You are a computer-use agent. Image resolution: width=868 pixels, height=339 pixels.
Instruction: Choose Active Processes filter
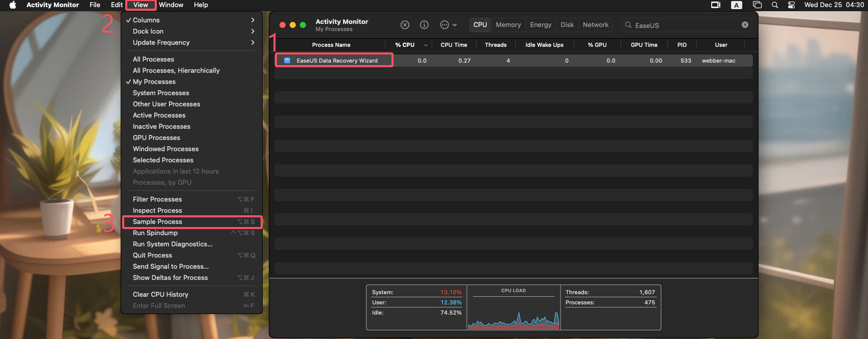click(191, 115)
